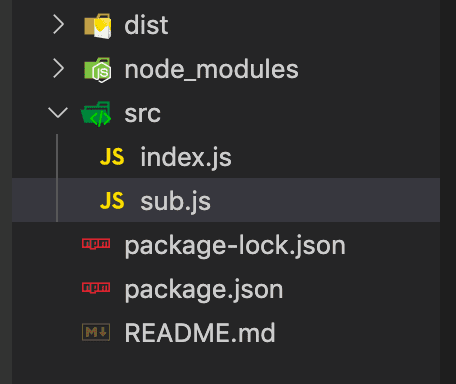Open the package.json file
The width and height of the screenshot is (456, 384).
(x=204, y=290)
